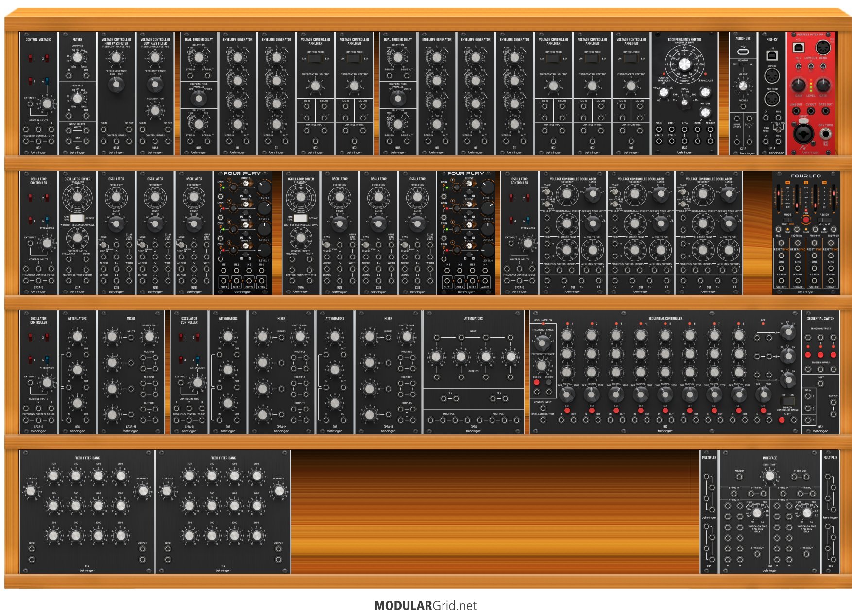The width and height of the screenshot is (852, 616).
Task: Click the CTRL 1 jack on Bode Frequency Shifter
Action: (672, 129)
